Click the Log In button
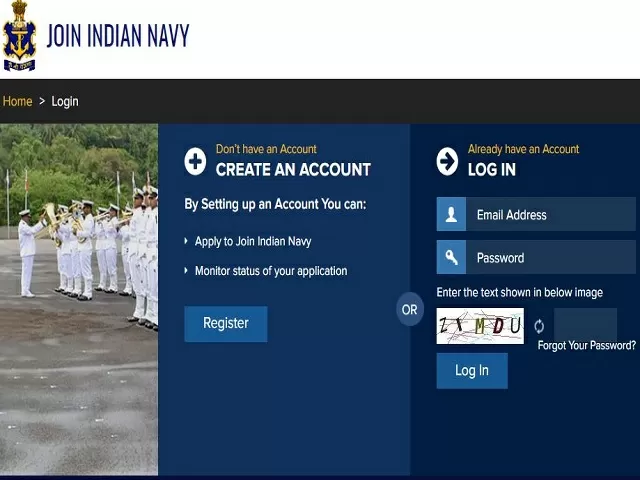 click(472, 371)
